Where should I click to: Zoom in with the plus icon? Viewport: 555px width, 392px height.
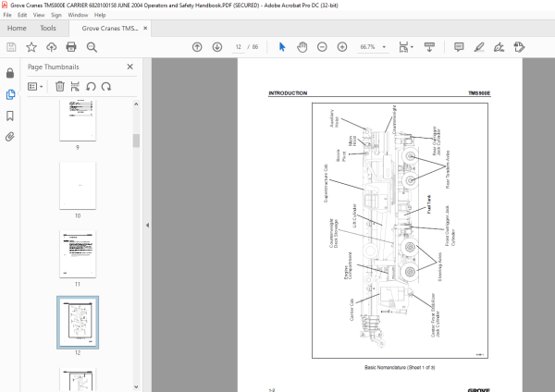click(342, 47)
